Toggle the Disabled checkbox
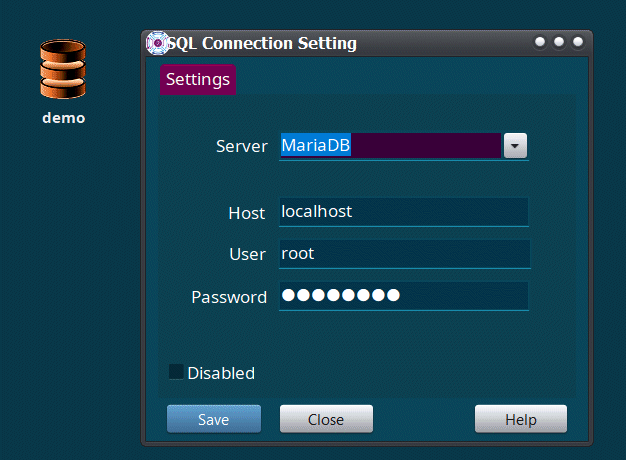This screenshot has width=626, height=460. click(176, 373)
